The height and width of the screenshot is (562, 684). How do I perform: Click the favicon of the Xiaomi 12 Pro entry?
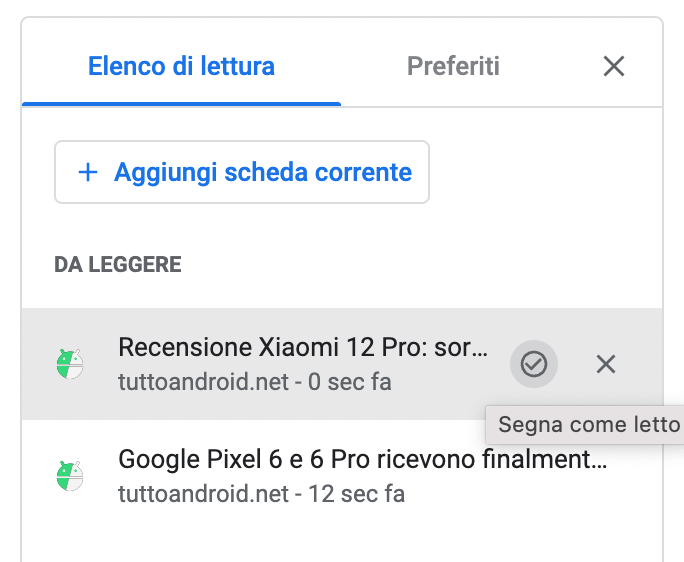pos(70,364)
